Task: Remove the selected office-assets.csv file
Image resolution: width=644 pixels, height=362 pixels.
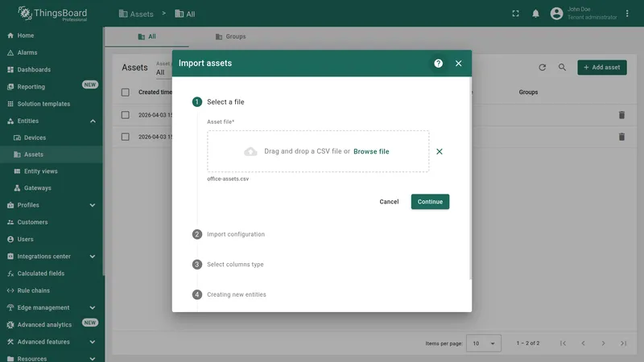Action: [x=439, y=151]
